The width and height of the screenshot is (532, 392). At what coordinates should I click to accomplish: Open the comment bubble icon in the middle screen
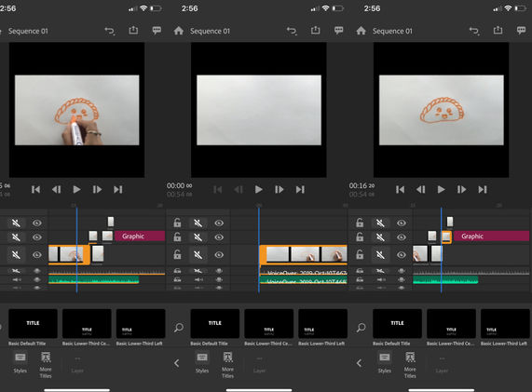pos(338,31)
